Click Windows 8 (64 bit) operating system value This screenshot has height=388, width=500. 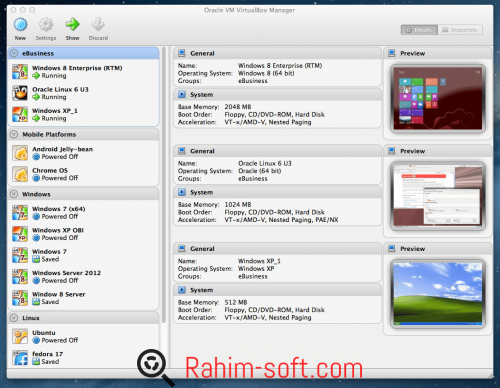pos(266,73)
